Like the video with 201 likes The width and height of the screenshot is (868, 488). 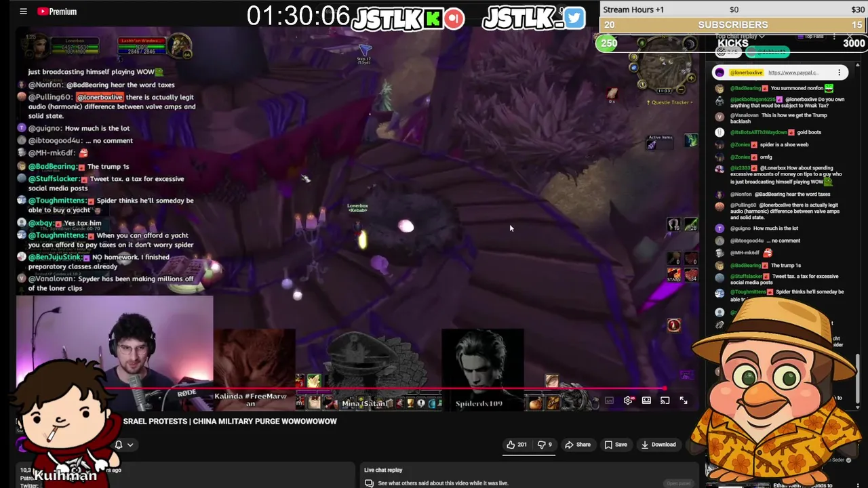(517, 445)
